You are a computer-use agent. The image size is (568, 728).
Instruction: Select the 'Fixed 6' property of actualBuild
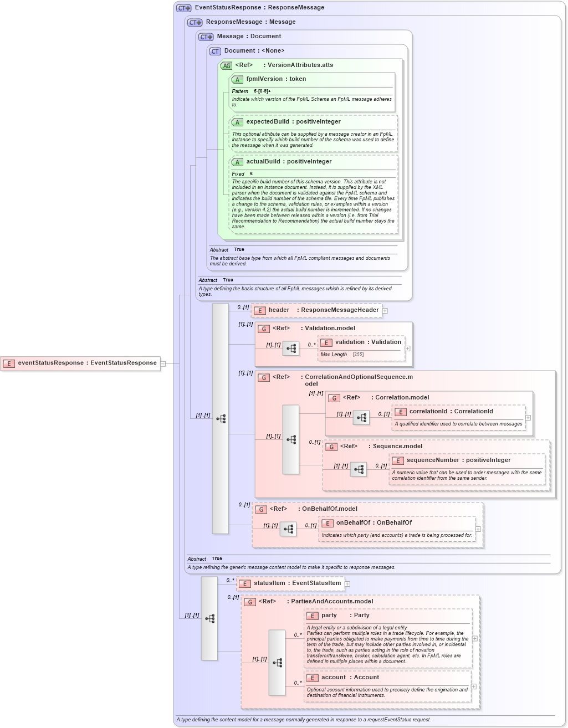tap(242, 174)
